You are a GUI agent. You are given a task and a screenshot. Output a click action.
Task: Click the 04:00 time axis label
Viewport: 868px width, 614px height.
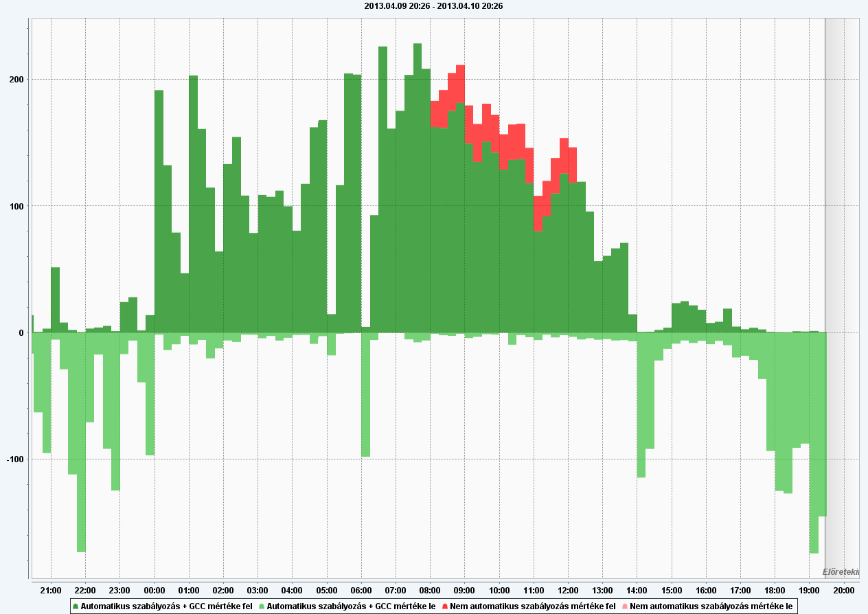pyautogui.click(x=292, y=590)
